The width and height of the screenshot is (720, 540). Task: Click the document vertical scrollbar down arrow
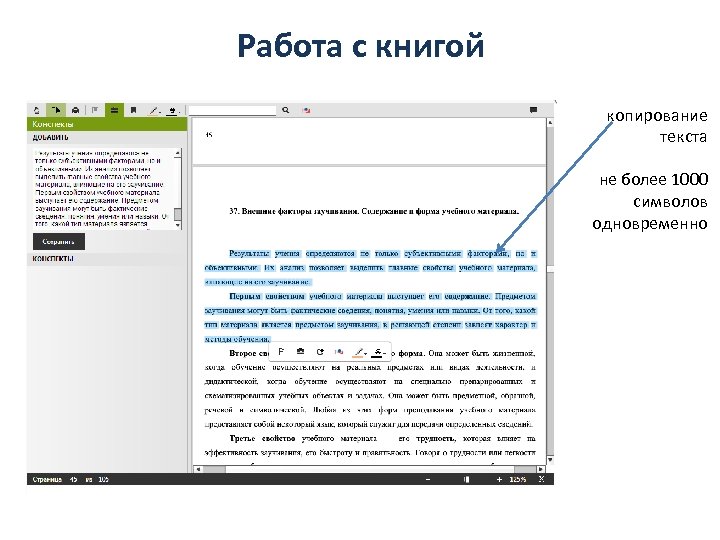tap(550, 460)
